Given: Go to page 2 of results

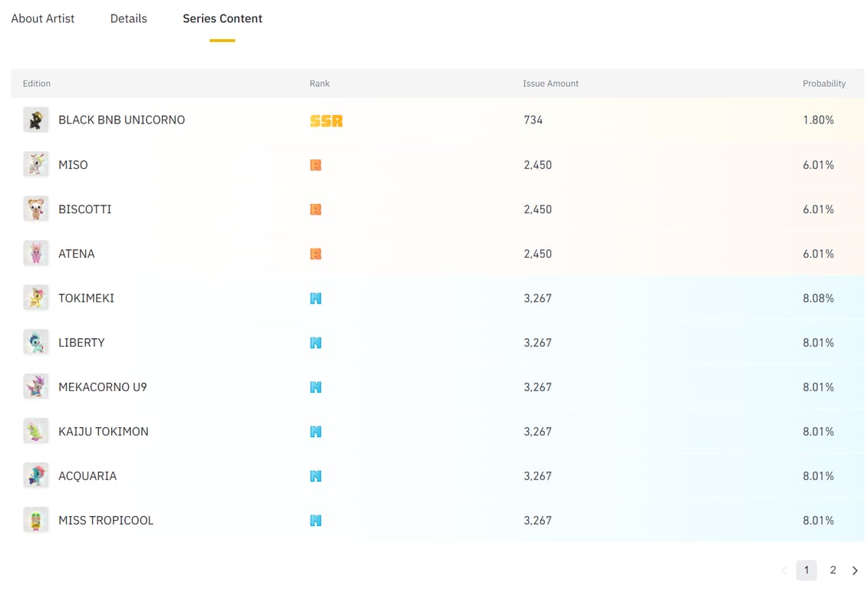Looking at the screenshot, I should tap(833, 570).
